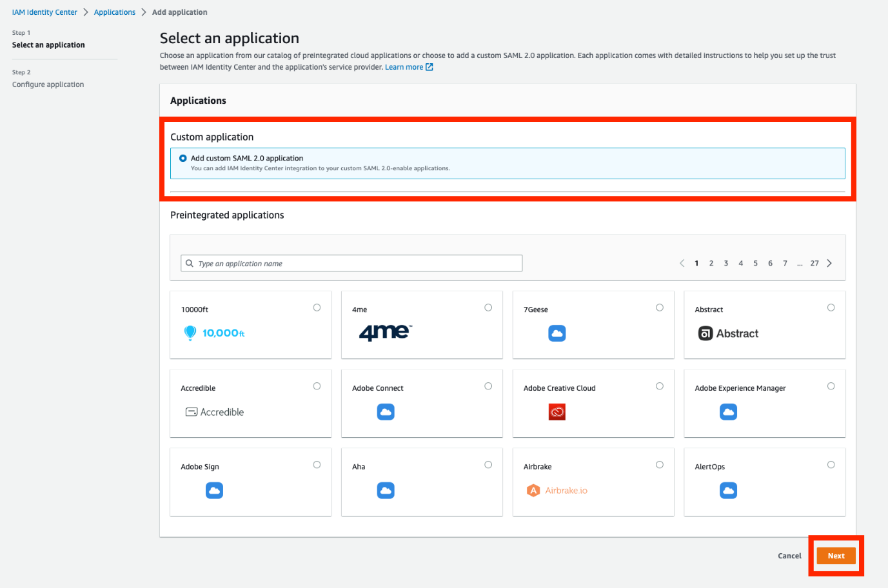Screen dimensions: 888x588
Task: Click the Custom application heading
Action: (212, 137)
